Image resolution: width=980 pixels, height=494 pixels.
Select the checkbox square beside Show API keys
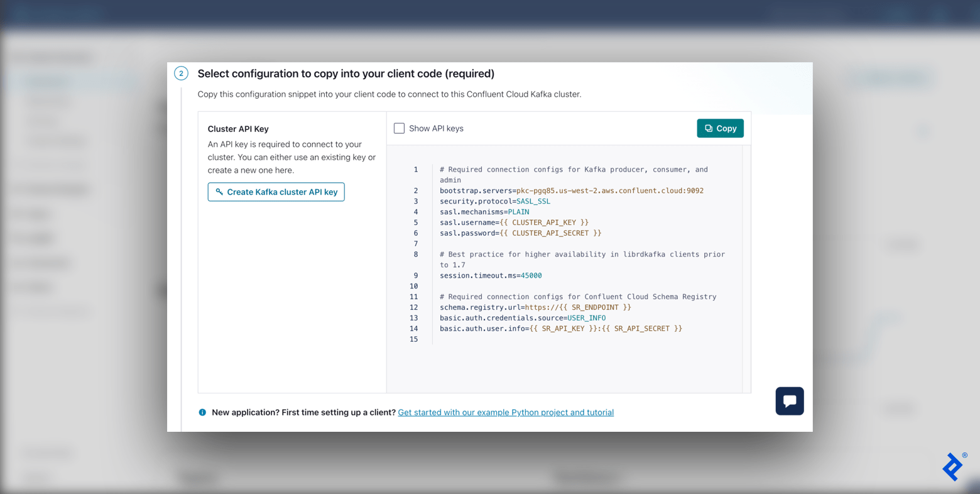click(x=399, y=128)
